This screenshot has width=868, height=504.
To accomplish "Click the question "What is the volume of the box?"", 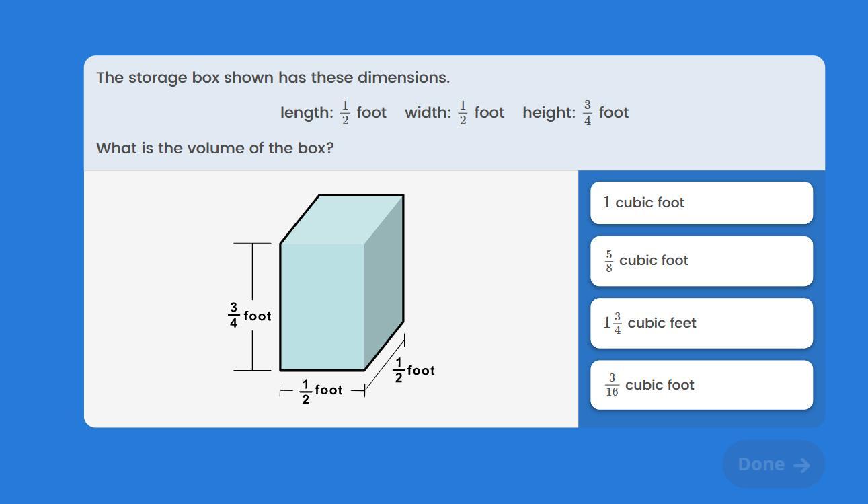I will click(214, 148).
